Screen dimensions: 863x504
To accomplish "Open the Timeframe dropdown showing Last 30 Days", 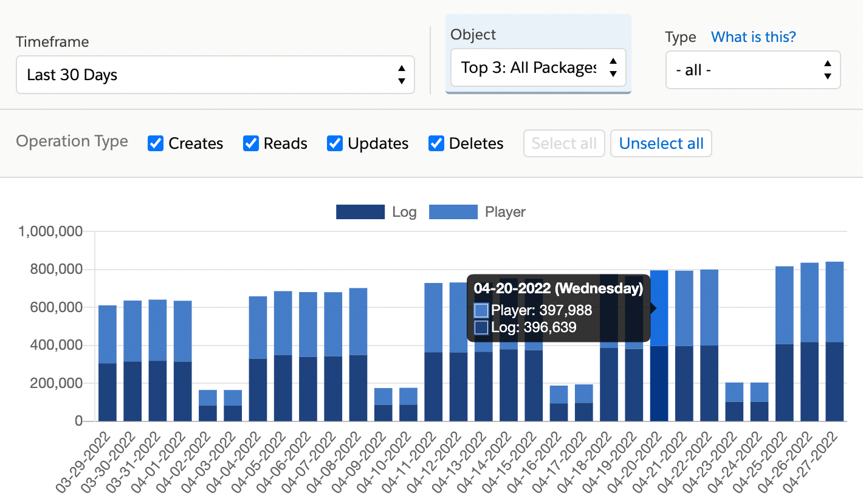I will (215, 75).
